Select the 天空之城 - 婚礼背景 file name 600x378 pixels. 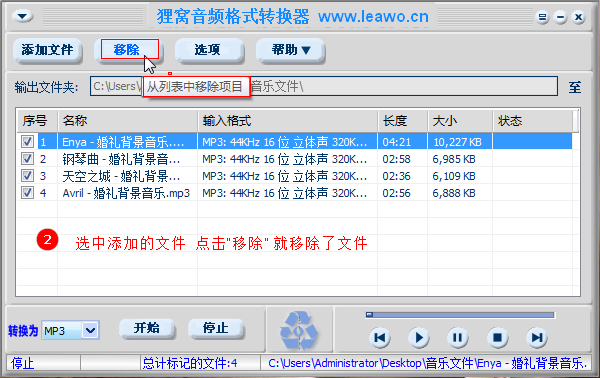(121, 176)
